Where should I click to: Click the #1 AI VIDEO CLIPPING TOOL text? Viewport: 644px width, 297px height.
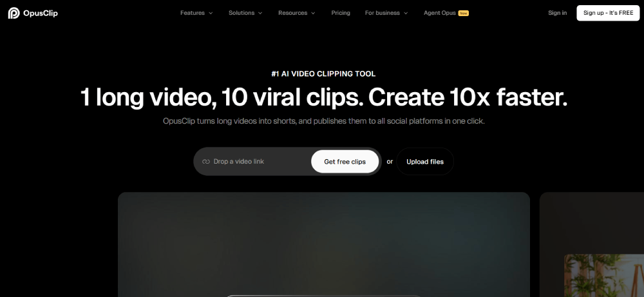[x=323, y=74]
